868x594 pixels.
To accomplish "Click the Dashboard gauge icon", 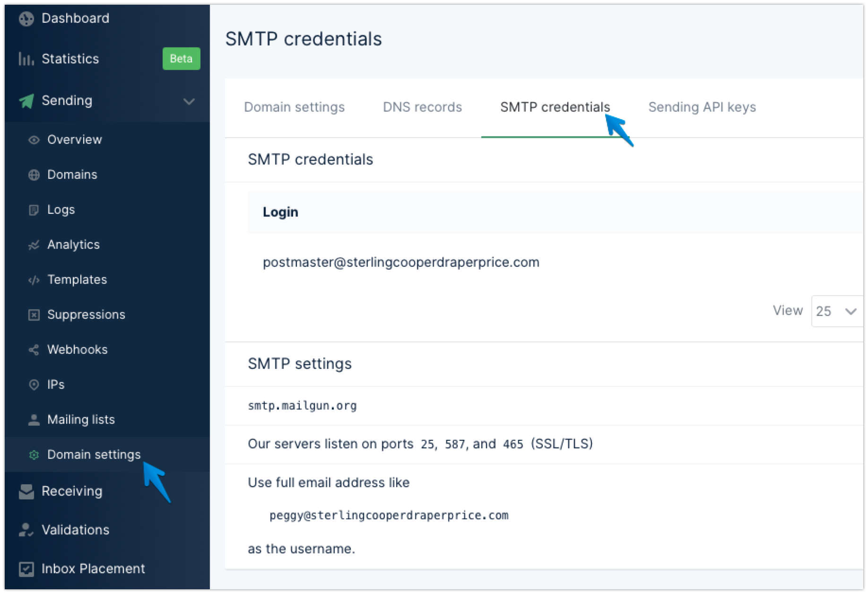I will click(x=26, y=18).
